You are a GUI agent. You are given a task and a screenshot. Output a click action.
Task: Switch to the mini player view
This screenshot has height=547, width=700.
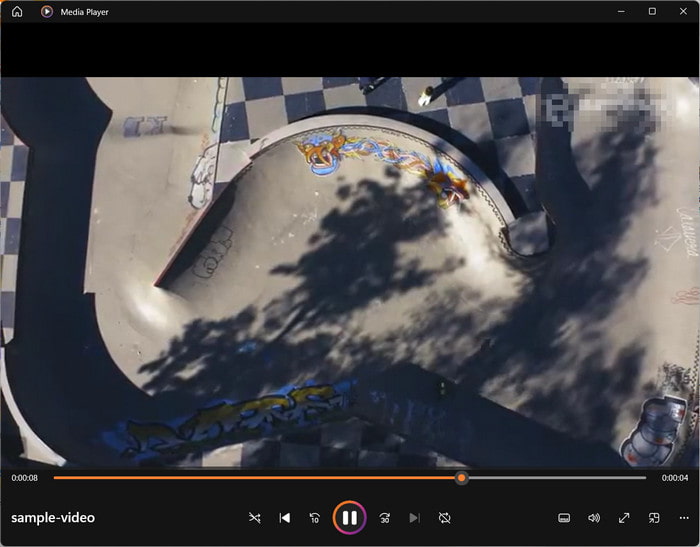click(x=654, y=518)
